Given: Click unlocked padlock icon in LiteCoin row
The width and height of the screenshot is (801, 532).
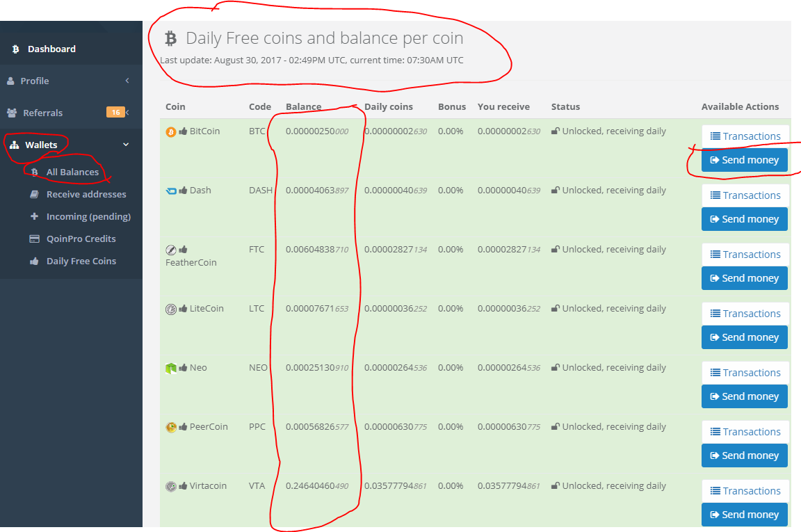Looking at the screenshot, I should tap(556, 309).
